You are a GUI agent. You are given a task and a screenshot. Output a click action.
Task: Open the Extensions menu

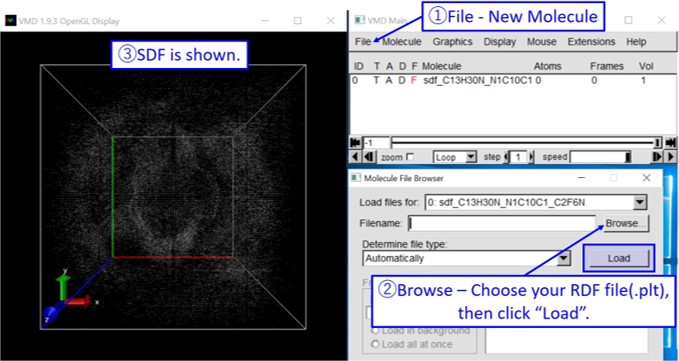(x=591, y=42)
